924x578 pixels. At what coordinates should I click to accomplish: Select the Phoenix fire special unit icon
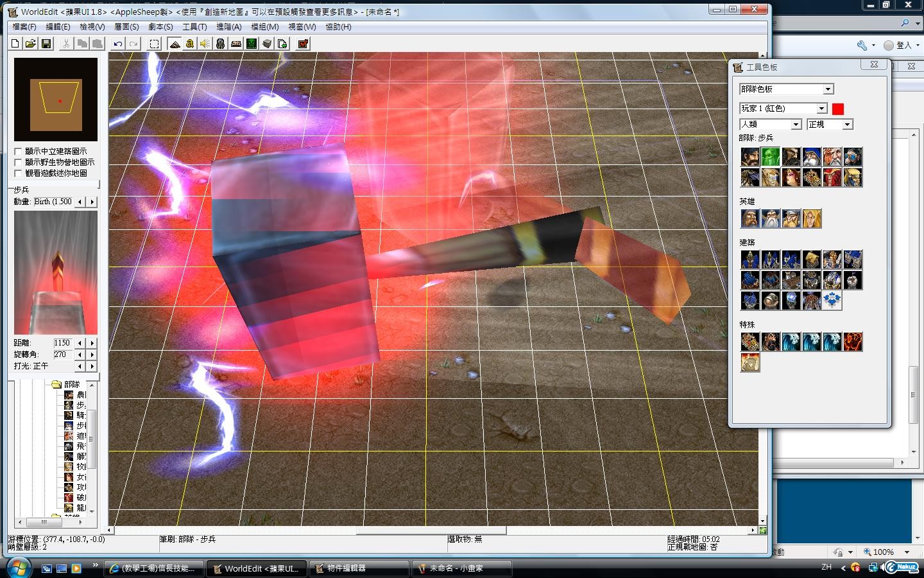(x=853, y=342)
